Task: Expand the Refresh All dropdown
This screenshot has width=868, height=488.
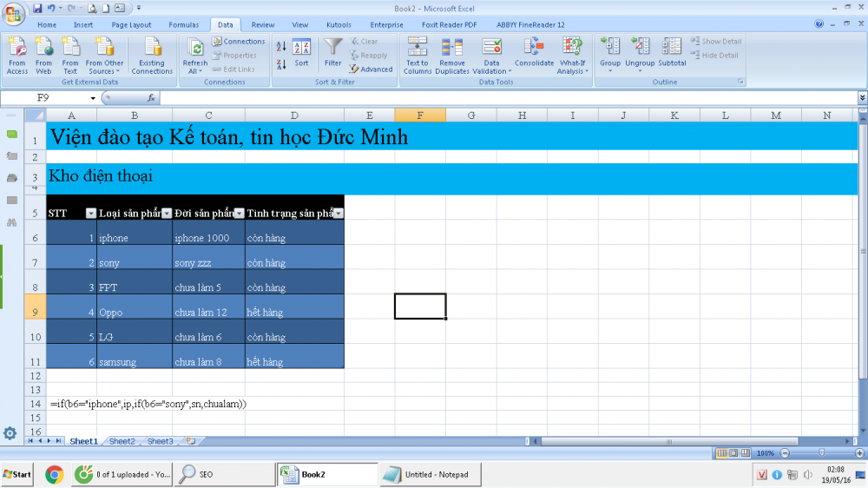Action: 195,68
